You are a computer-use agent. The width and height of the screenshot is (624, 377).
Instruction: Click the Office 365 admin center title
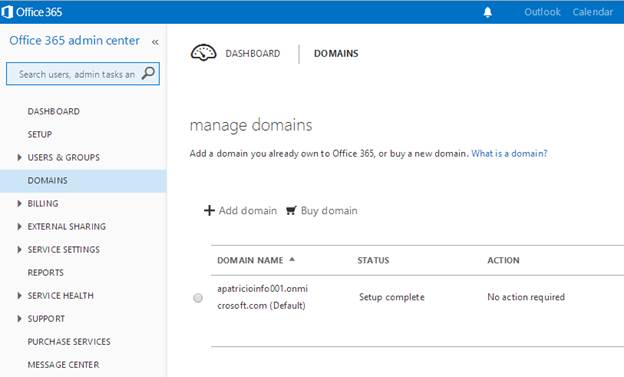(74, 40)
